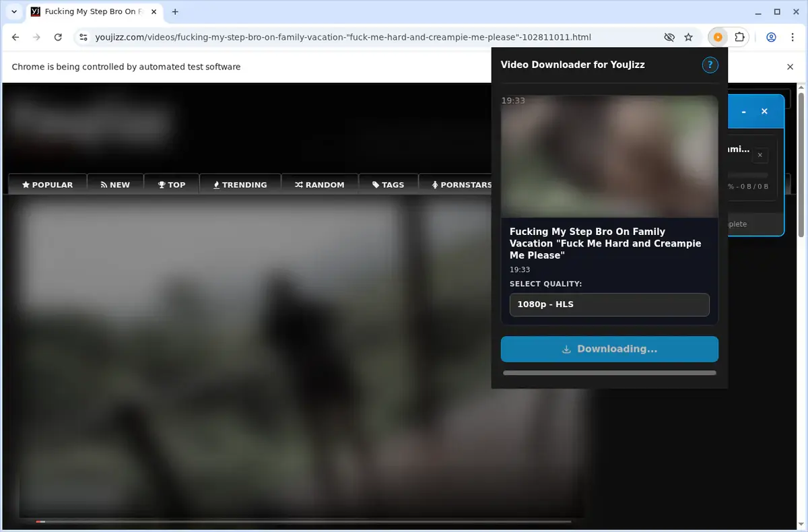Open the downloader help question icon
This screenshot has width=808, height=532.
[710, 65]
